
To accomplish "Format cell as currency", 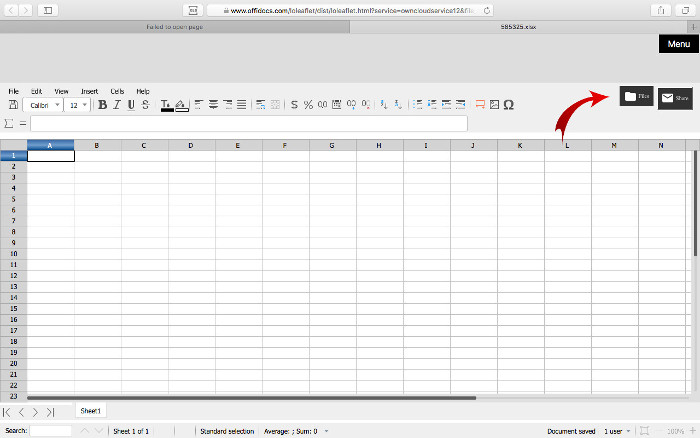I will [x=294, y=105].
